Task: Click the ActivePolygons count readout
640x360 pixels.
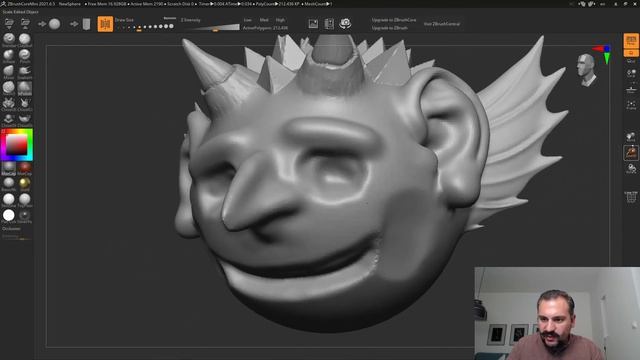Action: (265, 28)
